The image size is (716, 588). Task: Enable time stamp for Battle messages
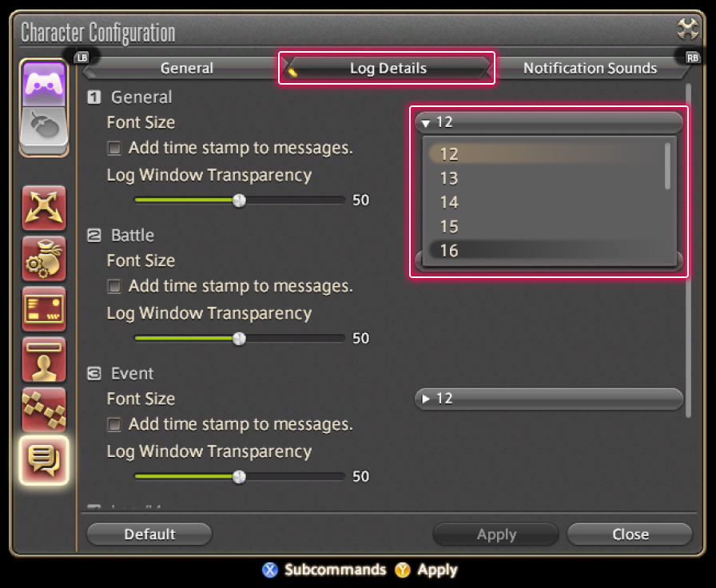[113, 286]
